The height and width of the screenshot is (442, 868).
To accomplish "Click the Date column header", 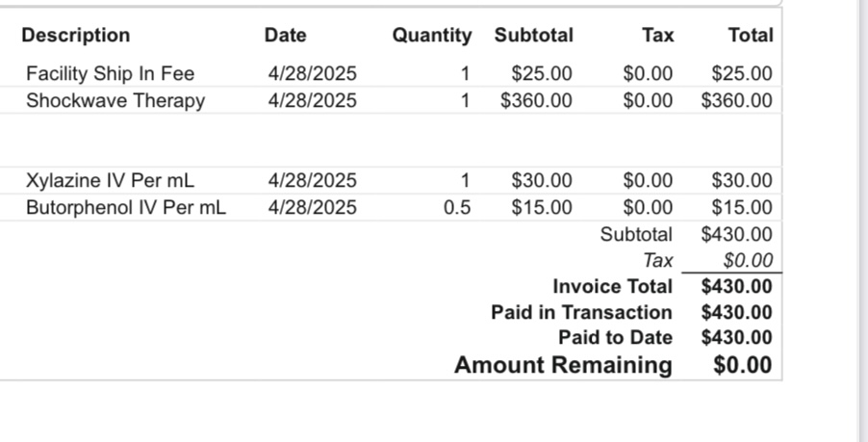I will (x=285, y=36).
